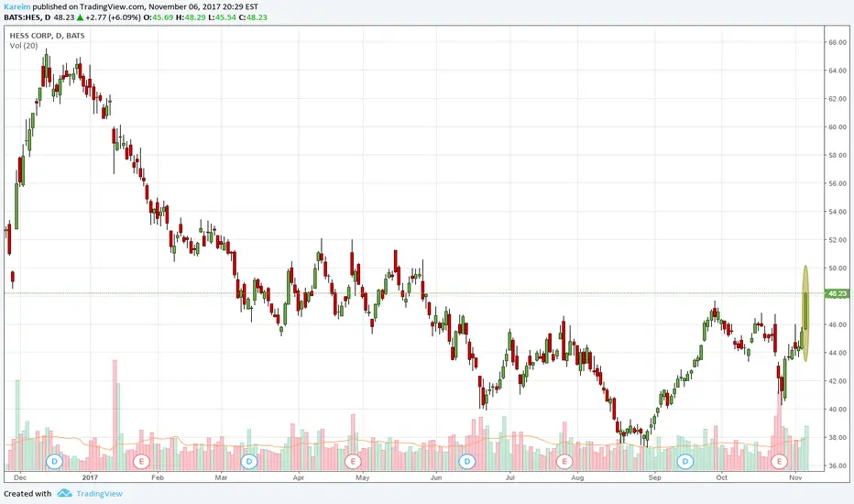The width and height of the screenshot is (854, 504).
Task: Click the 36.00 price axis label
Action: [x=838, y=466]
